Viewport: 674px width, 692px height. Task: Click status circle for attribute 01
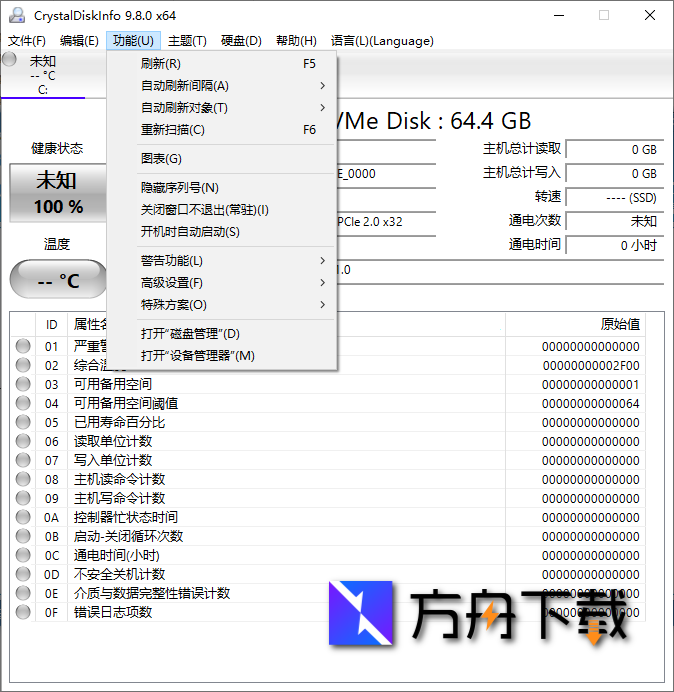[x=23, y=346]
